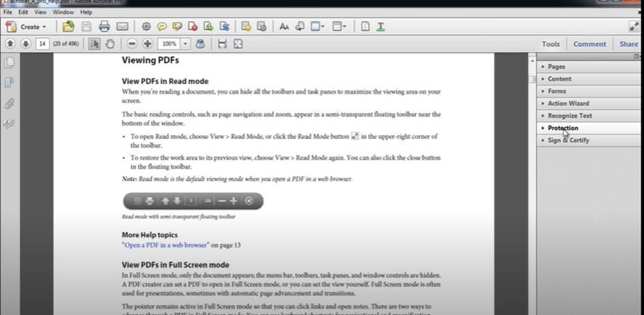Open the Attachments paperclip panel
The width and height of the screenshot is (644, 315).
[x=9, y=103]
